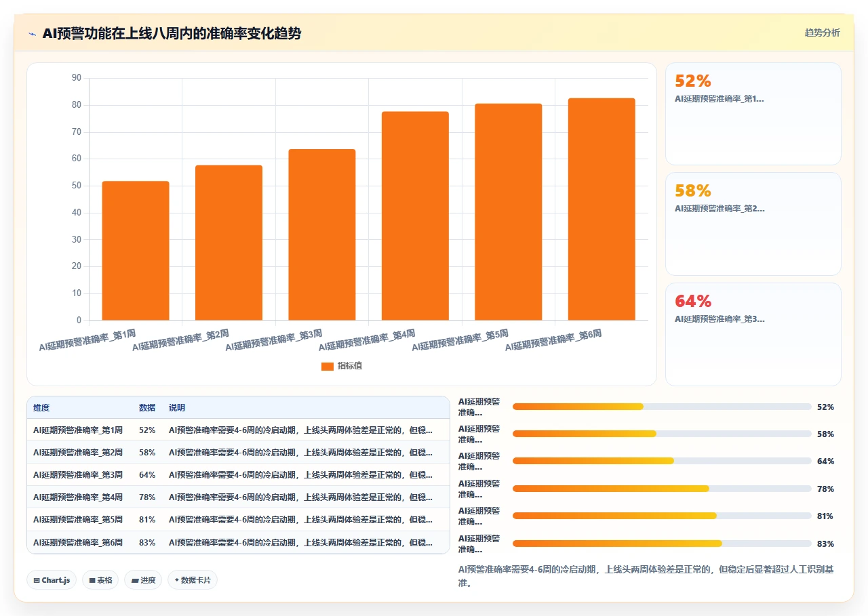Click the 第4周 bar in the chart
Viewport: 868px width, 616px height.
415,215
